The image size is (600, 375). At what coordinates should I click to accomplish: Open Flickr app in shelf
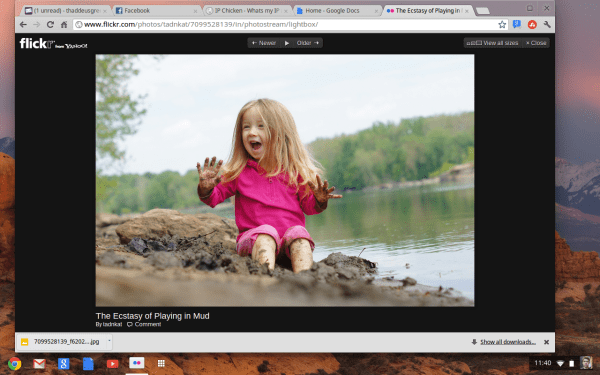tap(137, 363)
